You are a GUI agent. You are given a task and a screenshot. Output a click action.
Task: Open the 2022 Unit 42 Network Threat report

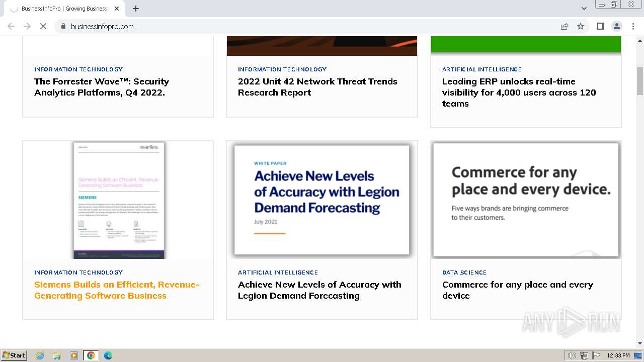click(x=317, y=87)
